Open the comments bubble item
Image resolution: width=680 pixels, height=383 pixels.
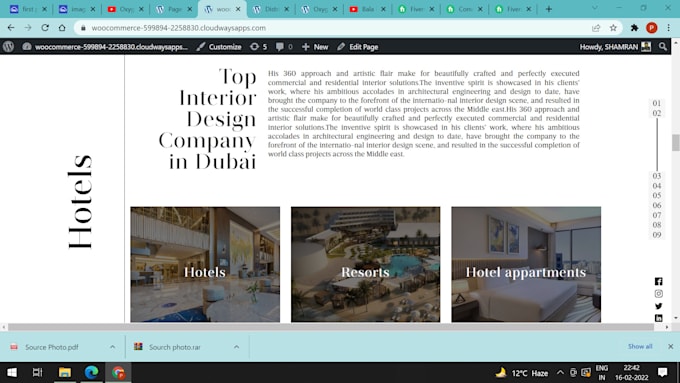pyautogui.click(x=284, y=47)
